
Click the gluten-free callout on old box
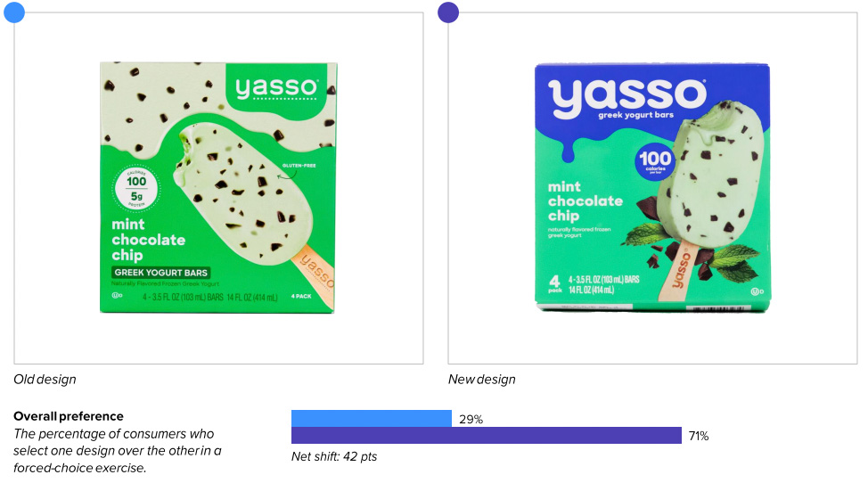(x=299, y=166)
